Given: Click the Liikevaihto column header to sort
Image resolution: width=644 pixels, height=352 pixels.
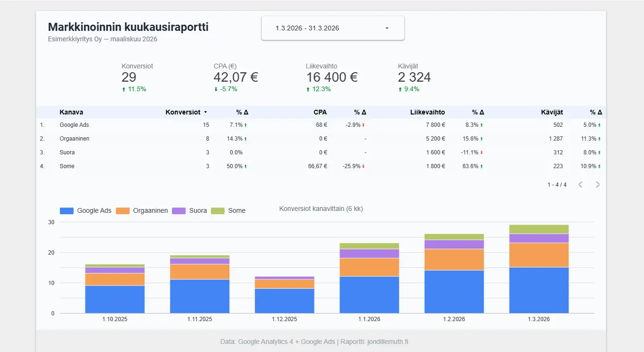Looking at the screenshot, I should pyautogui.click(x=427, y=112).
